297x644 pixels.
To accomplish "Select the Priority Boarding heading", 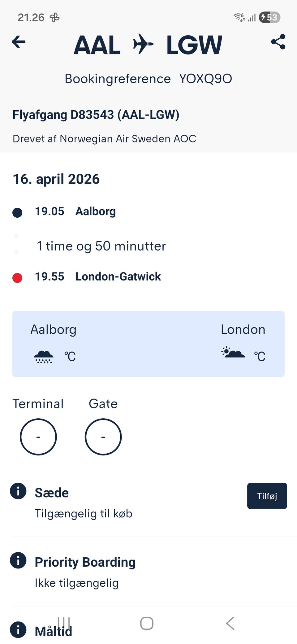I will (85, 562).
